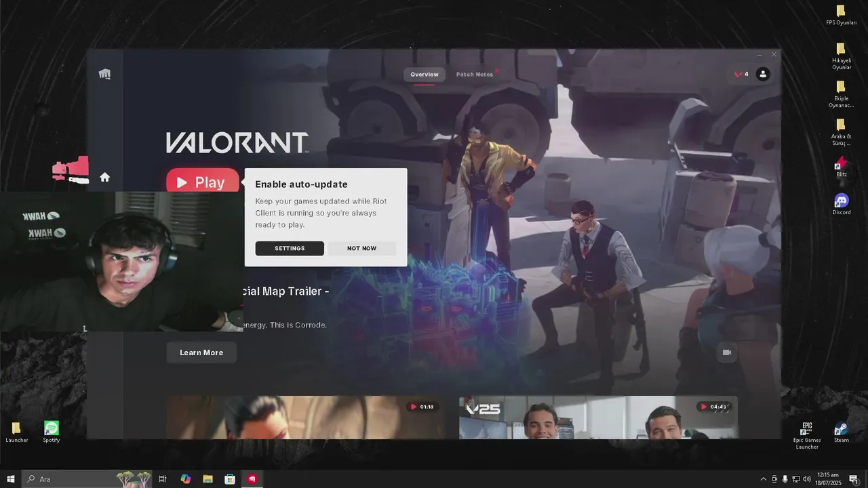The height and width of the screenshot is (488, 868).
Task: Click the Riot Games fist logo icon
Action: [x=104, y=75]
